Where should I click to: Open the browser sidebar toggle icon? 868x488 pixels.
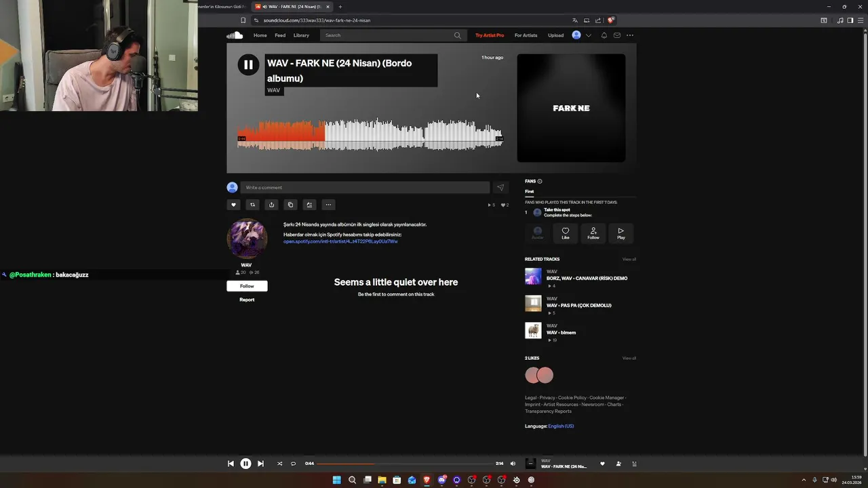pos(850,20)
